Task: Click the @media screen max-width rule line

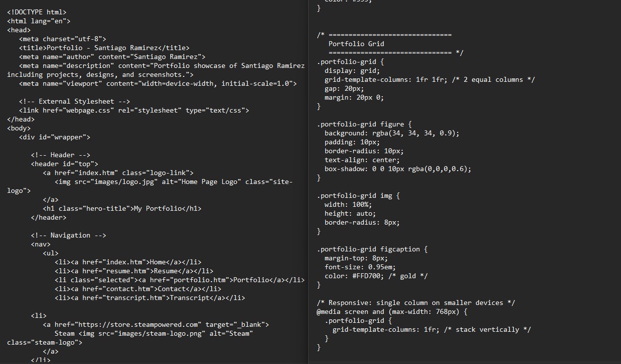Action: (392, 311)
